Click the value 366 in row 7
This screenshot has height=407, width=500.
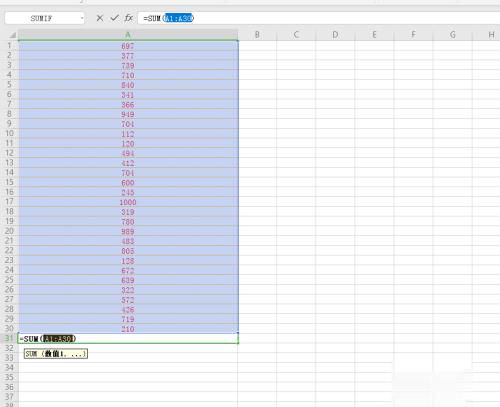point(128,105)
